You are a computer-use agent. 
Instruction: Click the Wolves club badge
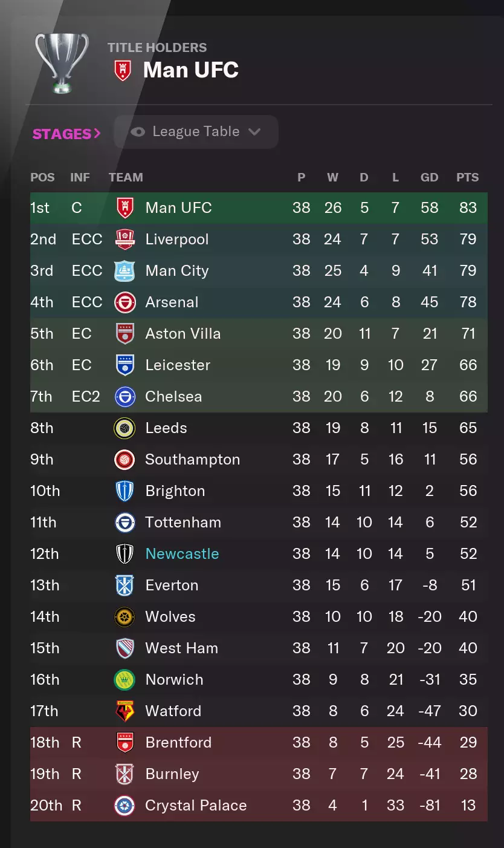(124, 617)
